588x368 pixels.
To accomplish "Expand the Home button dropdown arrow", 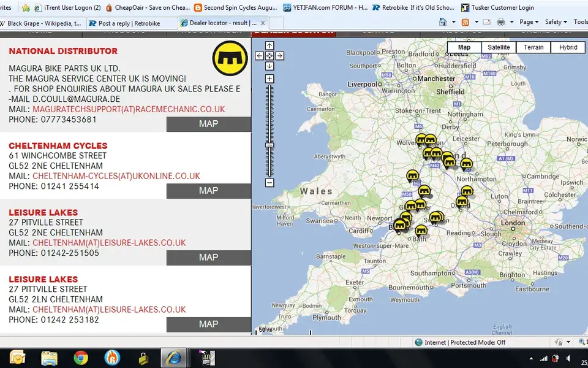I will point(453,22).
